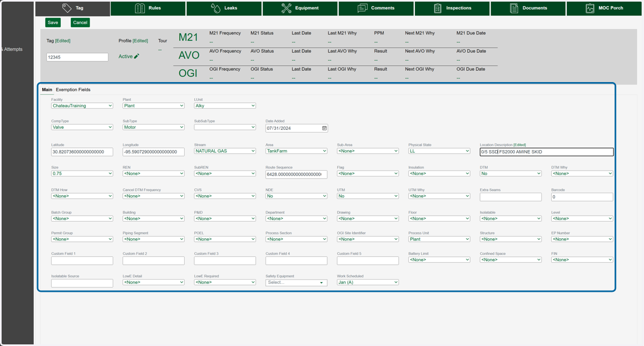The width and height of the screenshot is (644, 346).
Task: Open the Cancel DTM Frequency dropdown
Action: click(x=153, y=196)
